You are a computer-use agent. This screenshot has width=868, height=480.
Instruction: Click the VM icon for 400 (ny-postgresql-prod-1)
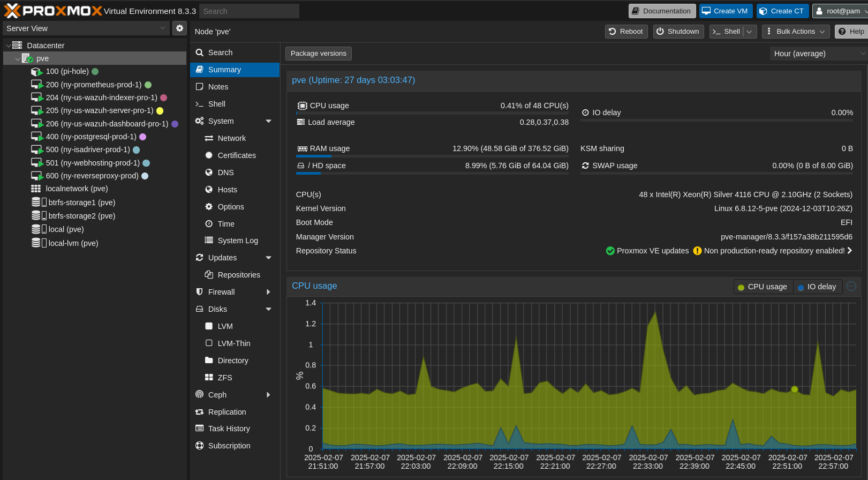click(37, 137)
